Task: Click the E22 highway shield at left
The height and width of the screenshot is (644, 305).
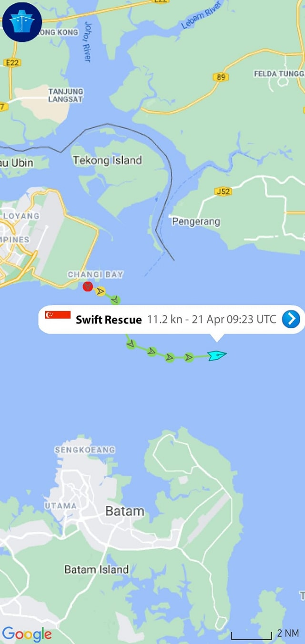Action: click(x=12, y=62)
